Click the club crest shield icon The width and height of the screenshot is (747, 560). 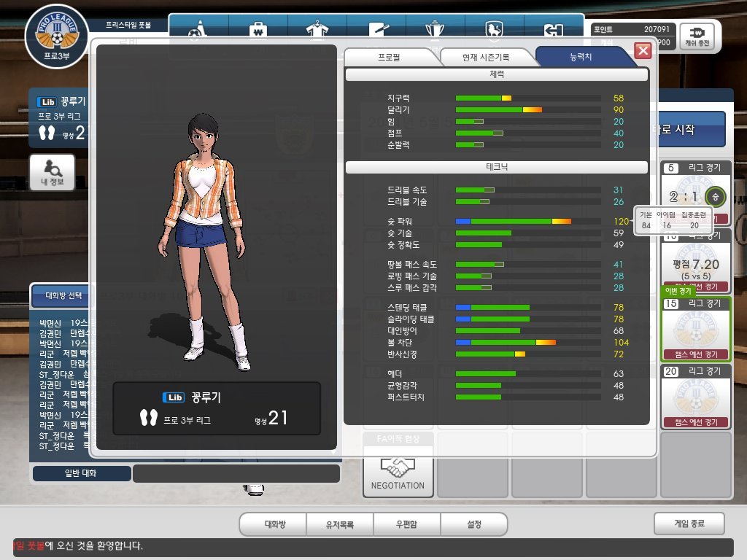(x=495, y=31)
